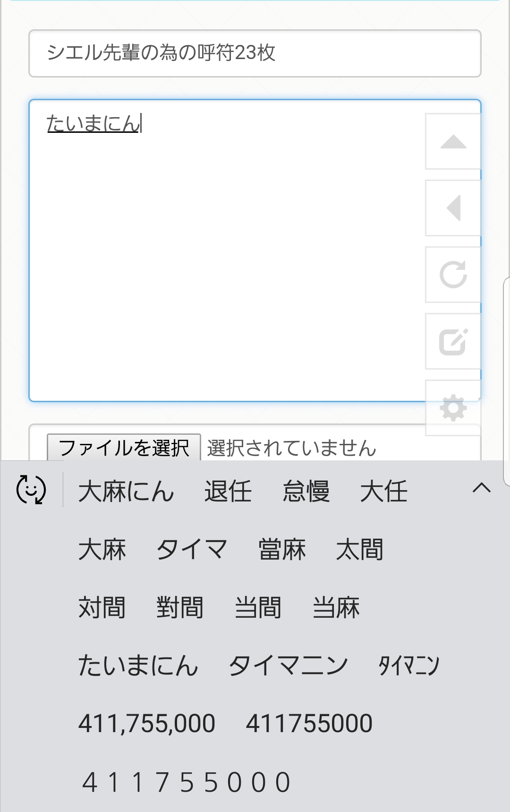This screenshot has width=510, height=812.
Task: Click the ファイルを選択 button
Action: [124, 448]
